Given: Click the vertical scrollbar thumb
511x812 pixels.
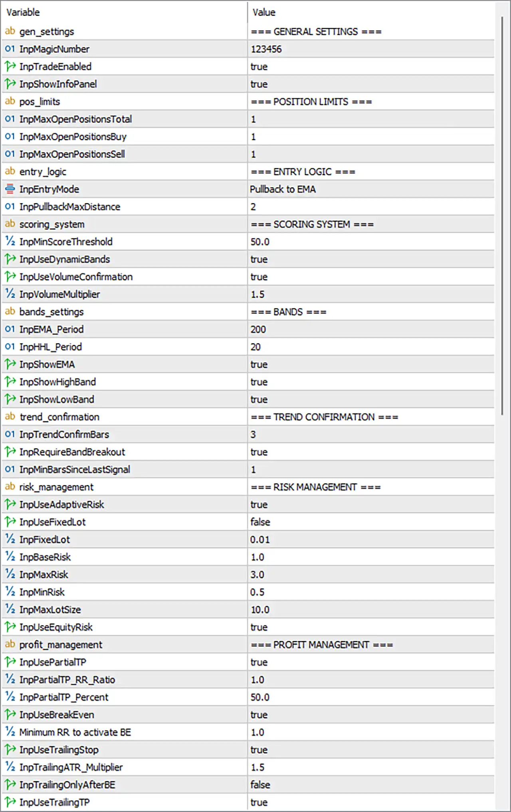Looking at the screenshot, I should [x=502, y=216].
